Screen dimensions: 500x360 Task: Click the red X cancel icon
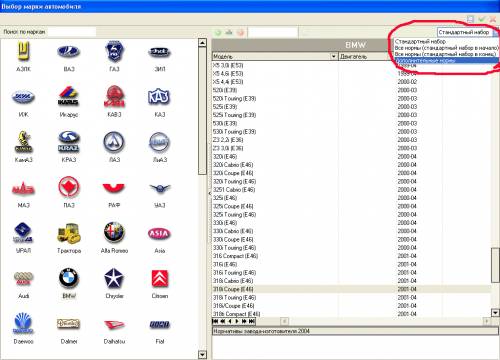pos(493,19)
